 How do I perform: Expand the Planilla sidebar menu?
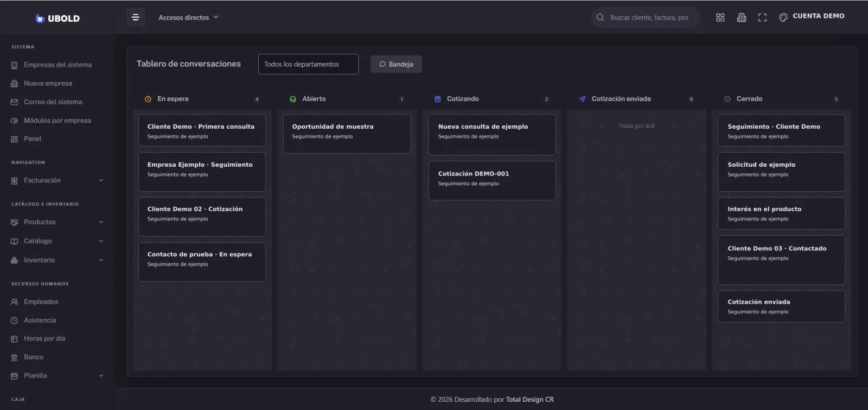(57, 376)
